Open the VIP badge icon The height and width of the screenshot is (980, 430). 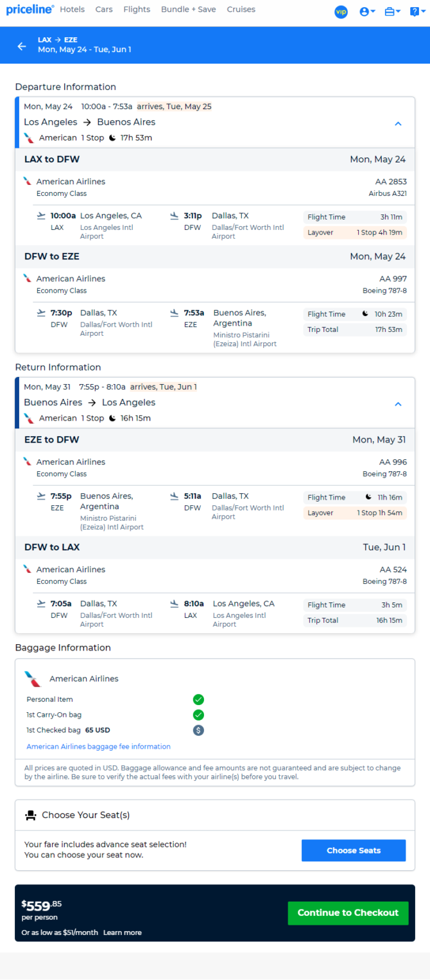click(x=341, y=12)
